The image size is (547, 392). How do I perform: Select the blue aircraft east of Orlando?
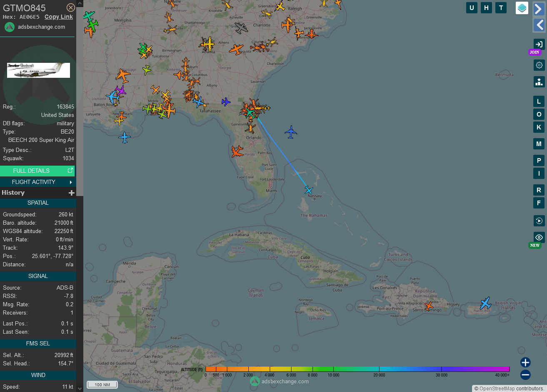tap(291, 132)
